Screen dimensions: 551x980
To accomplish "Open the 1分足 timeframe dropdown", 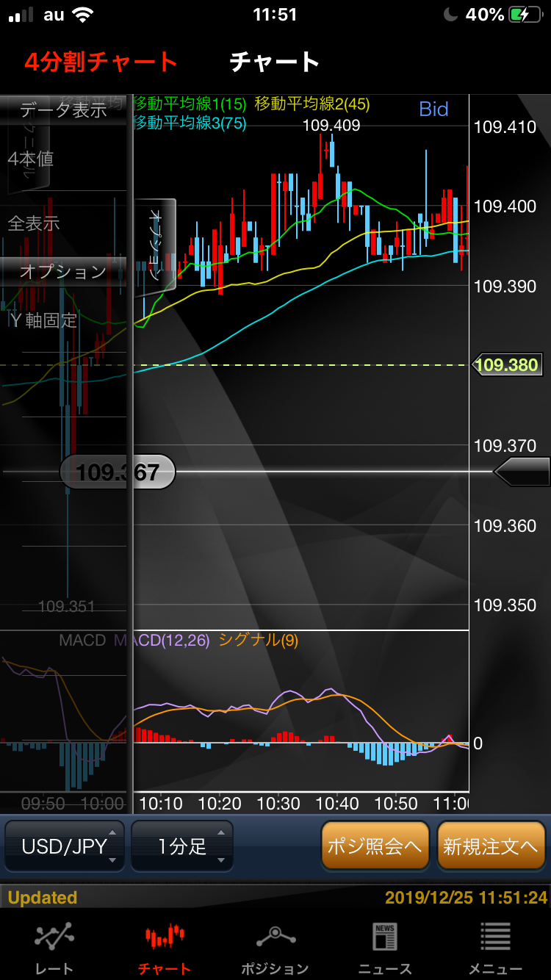I will 182,846.
